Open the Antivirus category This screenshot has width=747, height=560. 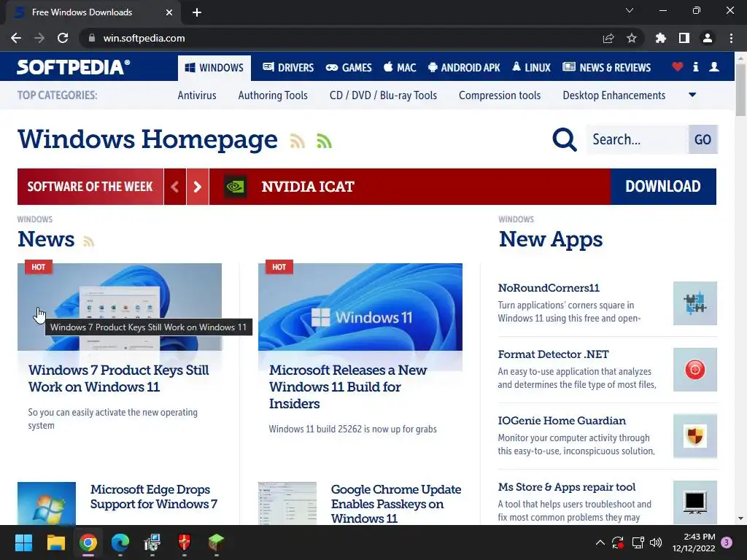click(x=197, y=96)
